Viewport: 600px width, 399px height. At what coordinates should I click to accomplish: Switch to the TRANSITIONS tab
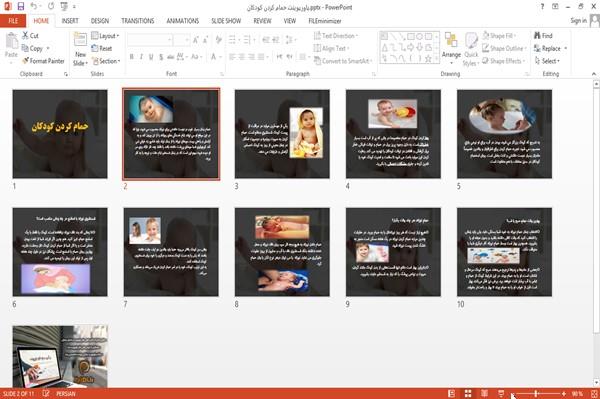(138, 21)
